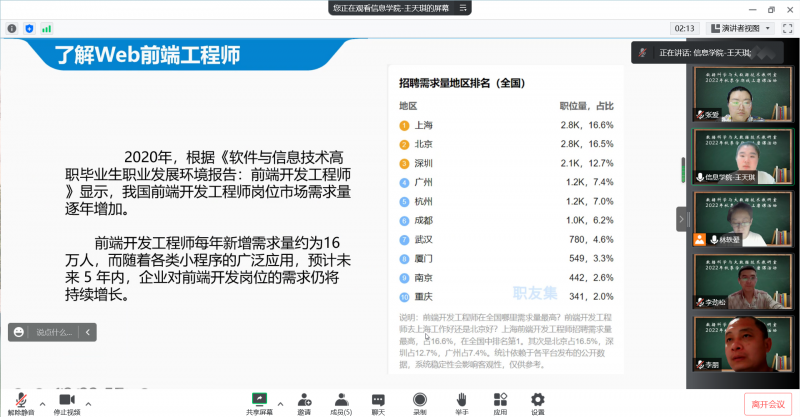Toggle microphone with 解除静音

pyautogui.click(x=20, y=402)
